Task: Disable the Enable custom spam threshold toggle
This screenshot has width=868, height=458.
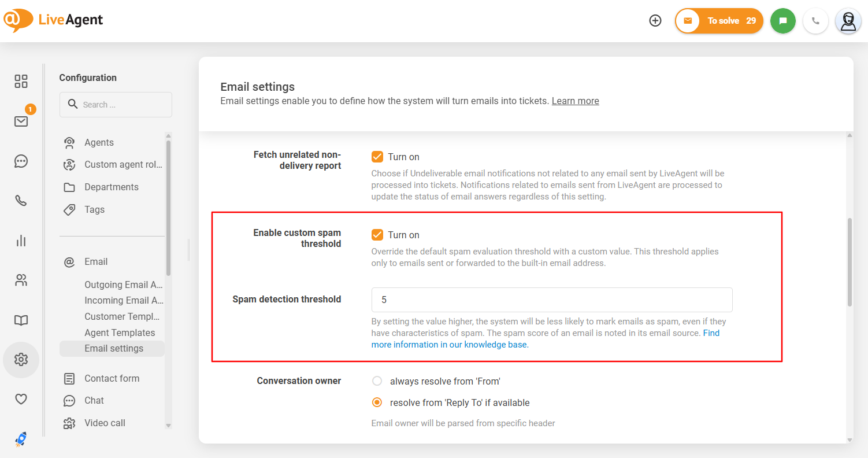Action: [377, 234]
